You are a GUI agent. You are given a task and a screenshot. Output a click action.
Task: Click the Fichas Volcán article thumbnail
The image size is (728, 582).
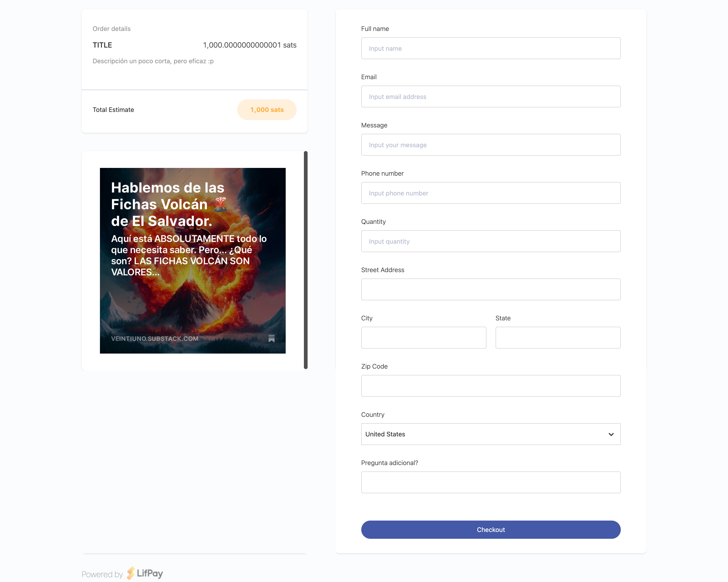pos(193,261)
